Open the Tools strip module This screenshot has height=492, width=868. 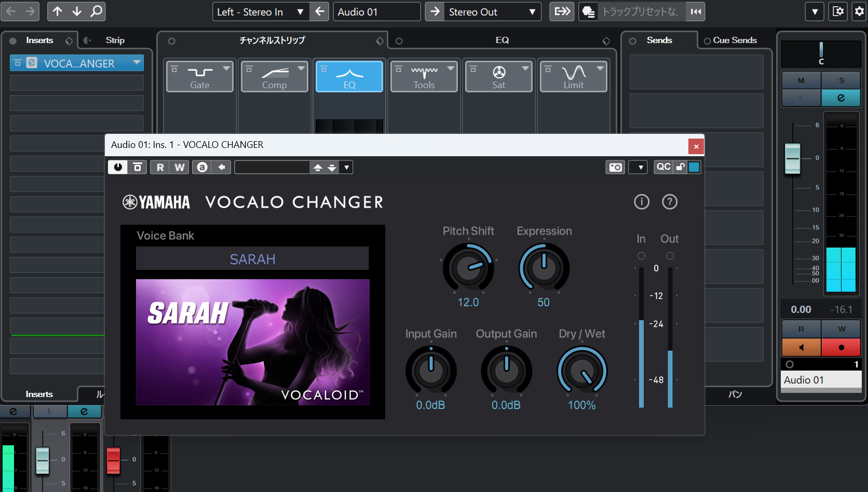[424, 76]
